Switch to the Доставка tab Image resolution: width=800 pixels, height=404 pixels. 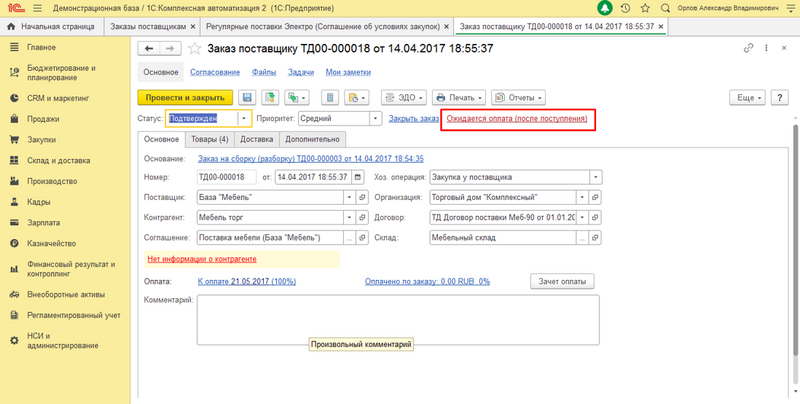(x=257, y=139)
